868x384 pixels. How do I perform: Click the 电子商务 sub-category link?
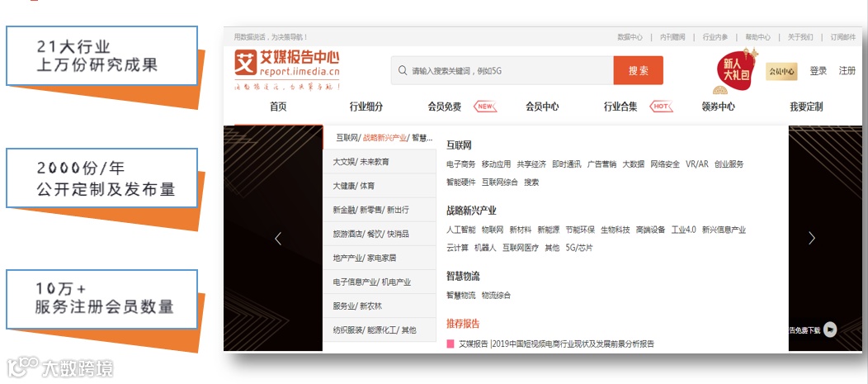point(461,164)
